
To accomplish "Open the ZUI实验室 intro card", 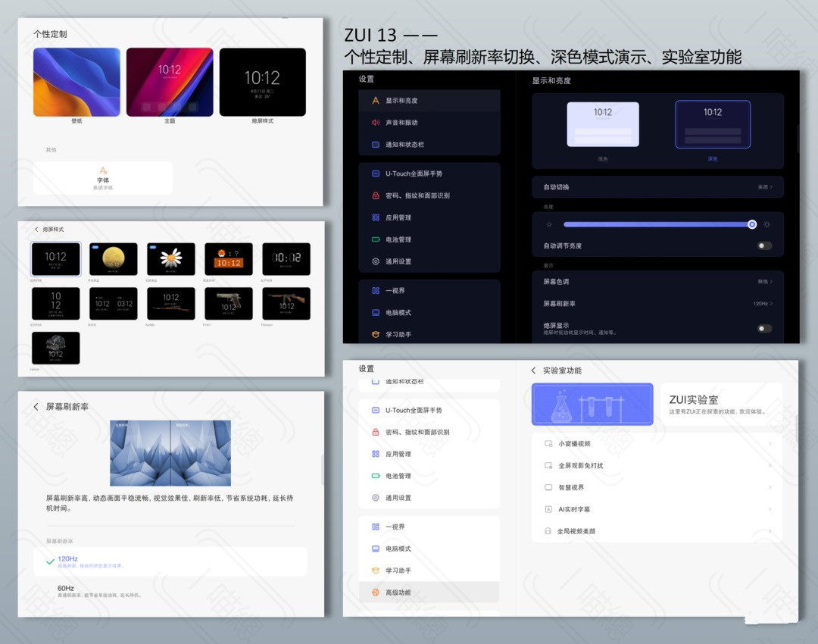I will pyautogui.click(x=722, y=405).
